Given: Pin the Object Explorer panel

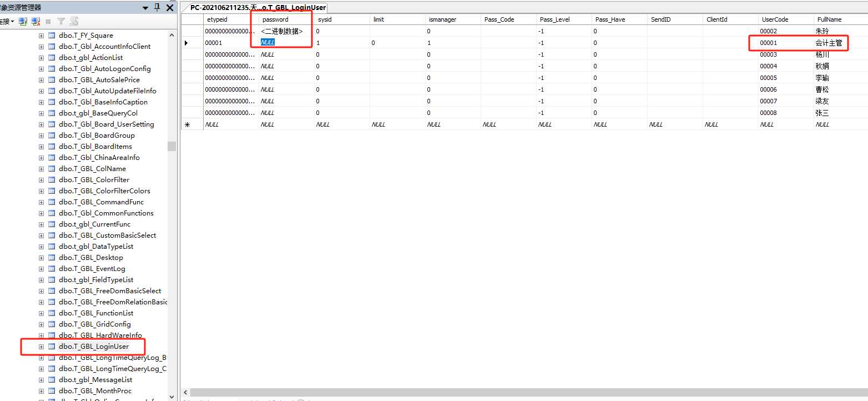Looking at the screenshot, I should coord(157,7).
